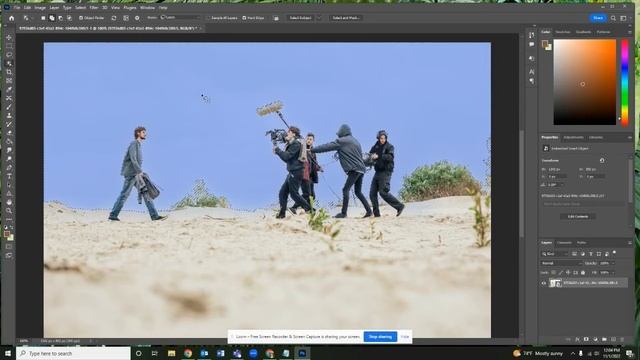640x360 pixels.
Task: Toggle layer filtering on or off
Action: tap(614, 253)
